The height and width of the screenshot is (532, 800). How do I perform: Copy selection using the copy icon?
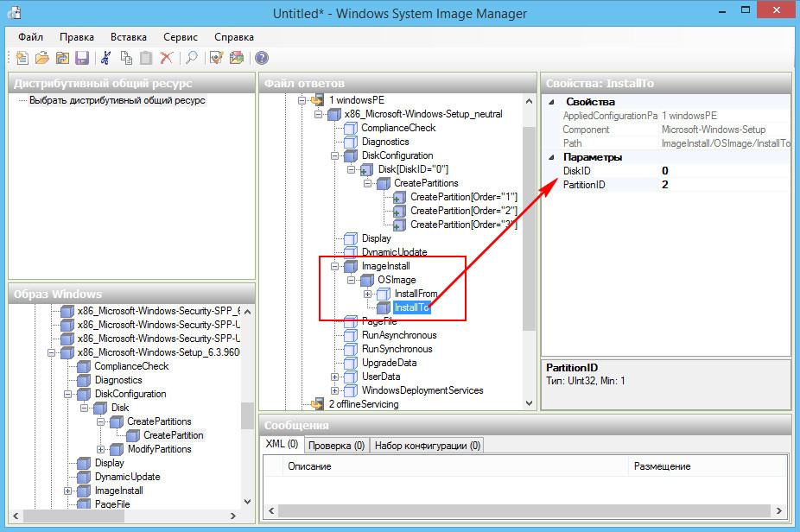[x=126, y=58]
